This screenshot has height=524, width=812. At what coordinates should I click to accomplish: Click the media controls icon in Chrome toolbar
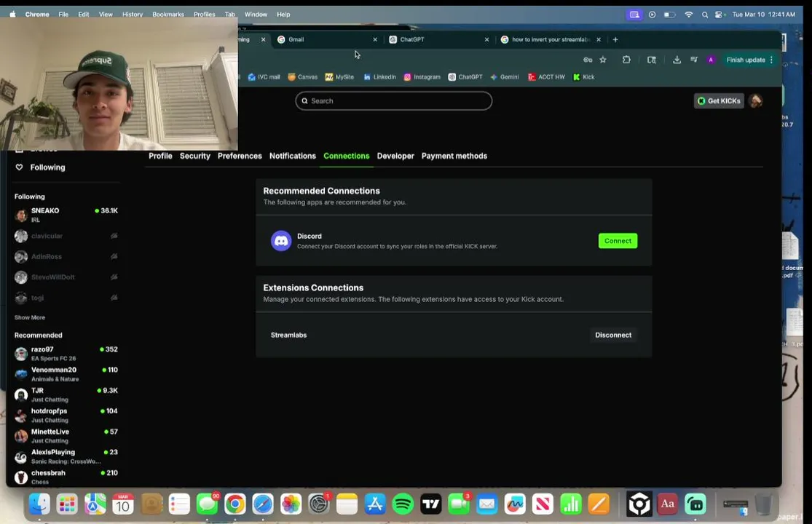[694, 60]
